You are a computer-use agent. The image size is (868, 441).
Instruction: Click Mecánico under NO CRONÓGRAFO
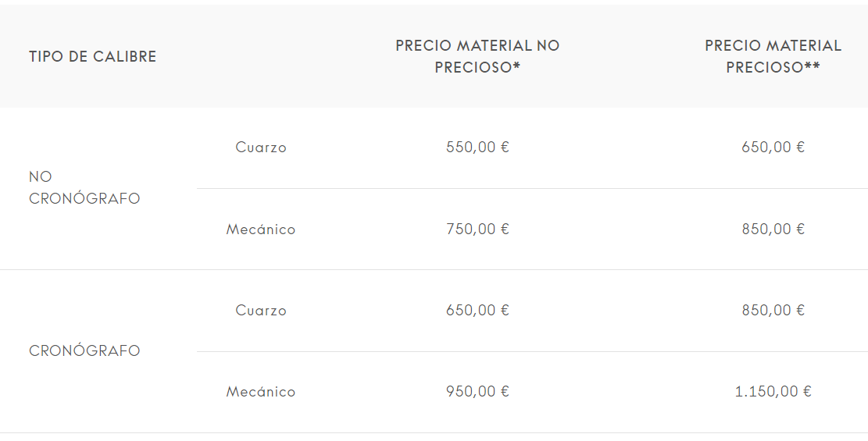tap(261, 229)
